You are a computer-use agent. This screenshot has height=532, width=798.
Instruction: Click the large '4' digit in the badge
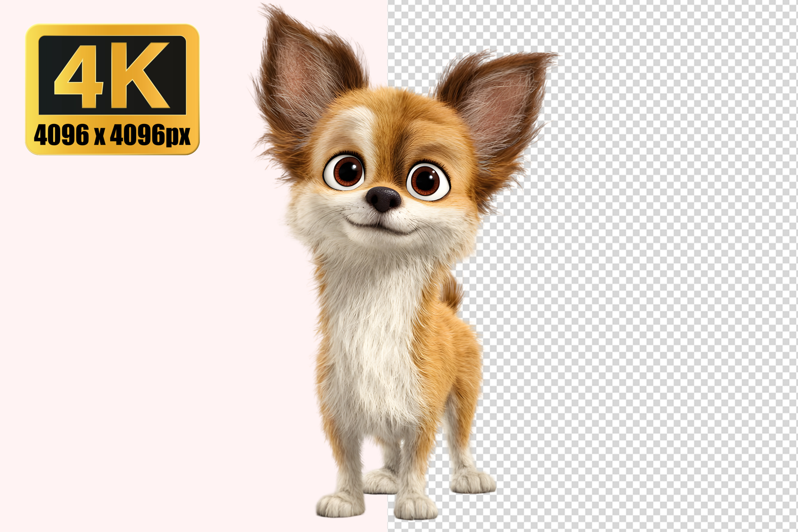coord(80,74)
